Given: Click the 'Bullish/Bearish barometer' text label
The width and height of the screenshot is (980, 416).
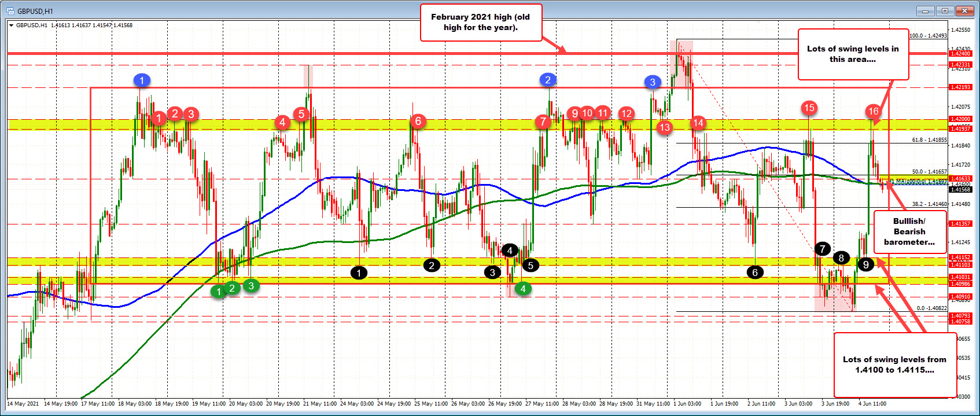Looking at the screenshot, I should (909, 231).
